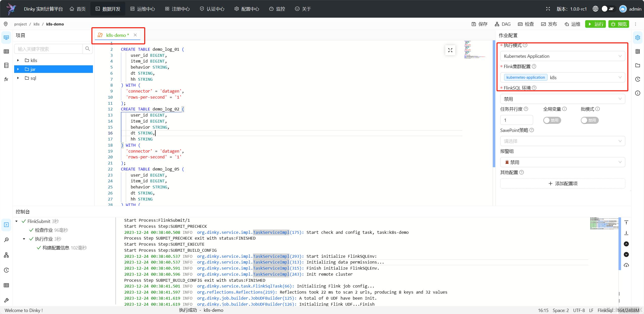Click the editor fullscreen expand icon

click(x=450, y=50)
